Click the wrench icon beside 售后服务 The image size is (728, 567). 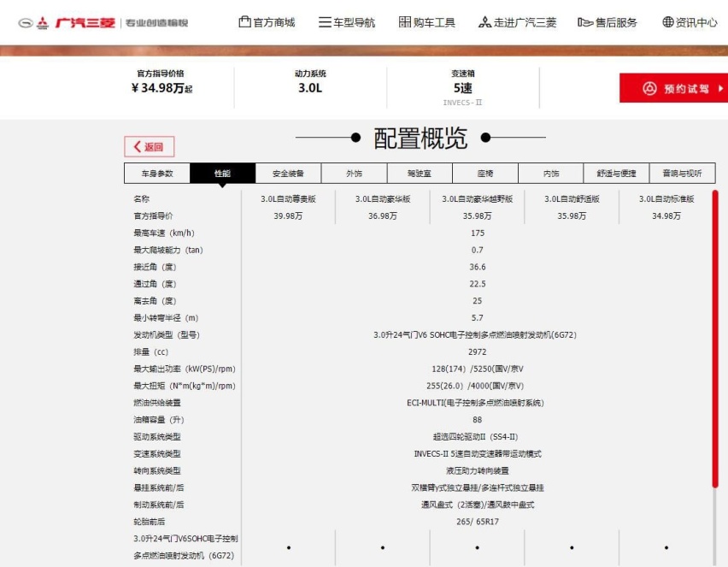(585, 22)
